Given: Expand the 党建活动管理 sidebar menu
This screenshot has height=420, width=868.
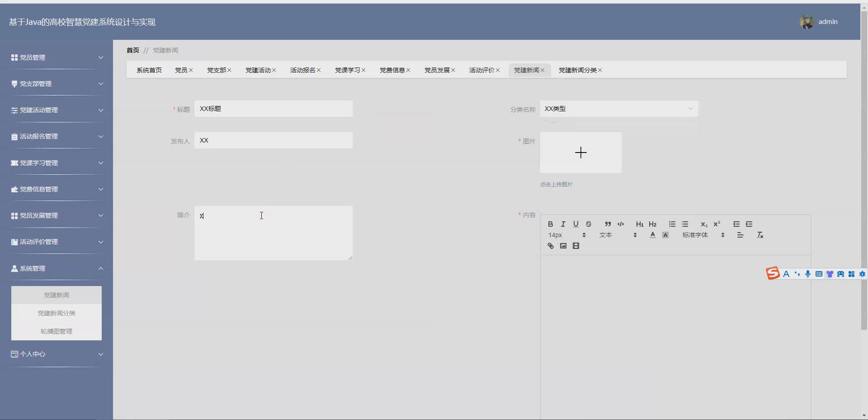Looking at the screenshot, I should [57, 110].
